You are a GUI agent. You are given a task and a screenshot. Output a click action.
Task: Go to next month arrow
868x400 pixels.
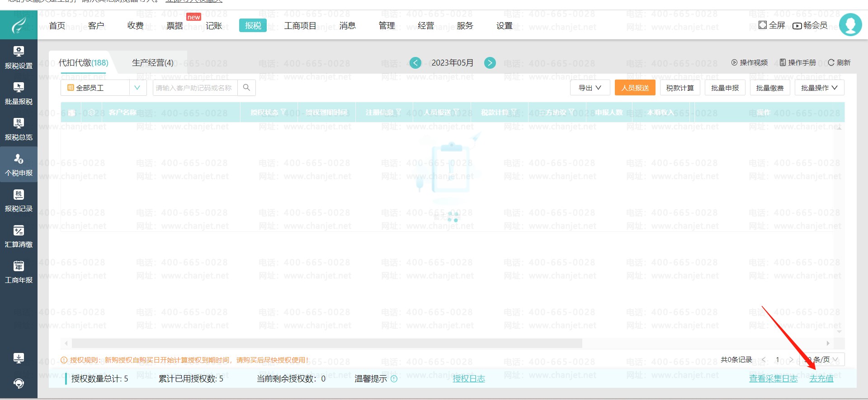(490, 63)
